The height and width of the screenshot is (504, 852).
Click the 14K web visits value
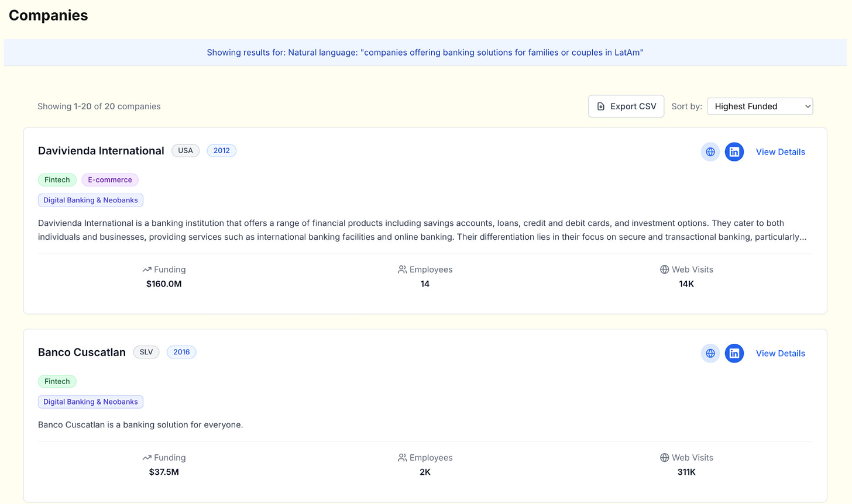(x=686, y=284)
